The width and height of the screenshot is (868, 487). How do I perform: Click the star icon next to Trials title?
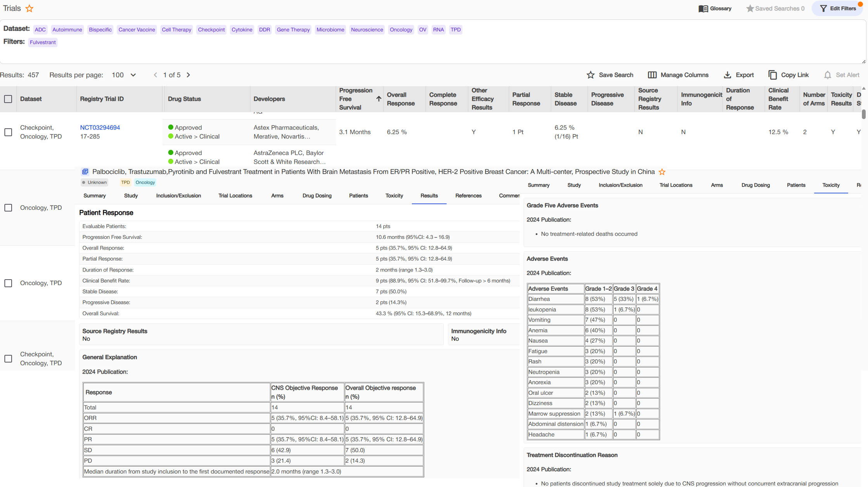tap(29, 8)
